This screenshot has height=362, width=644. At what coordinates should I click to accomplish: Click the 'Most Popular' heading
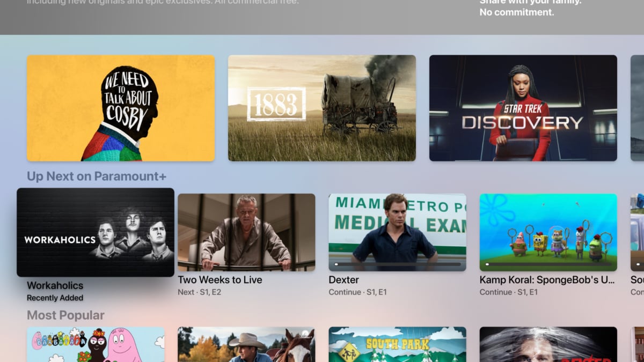click(x=65, y=315)
